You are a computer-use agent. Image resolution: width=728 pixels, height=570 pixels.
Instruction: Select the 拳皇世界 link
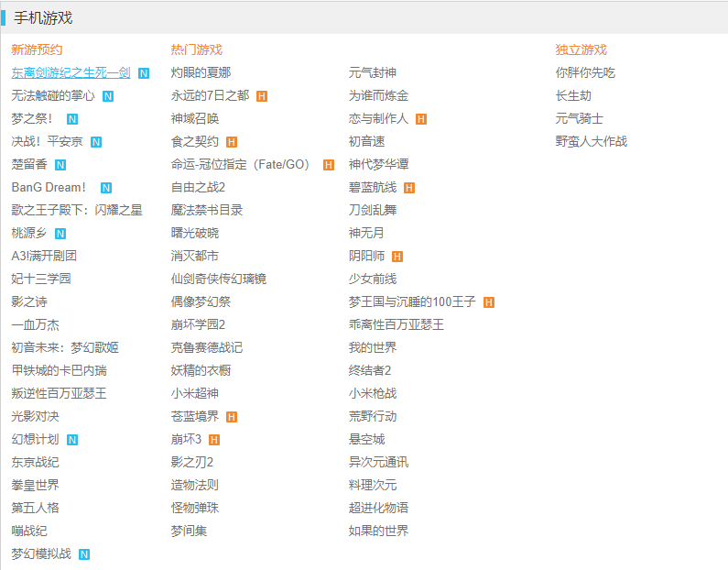36,486
